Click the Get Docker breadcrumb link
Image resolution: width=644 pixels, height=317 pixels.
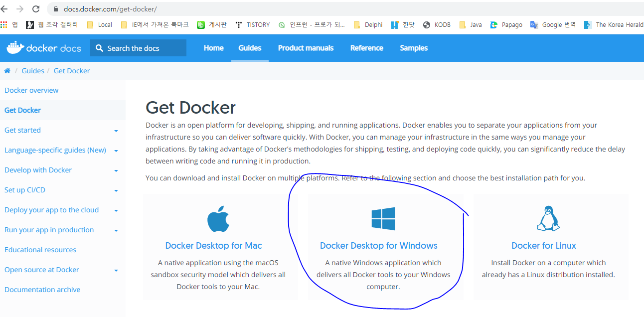72,71
